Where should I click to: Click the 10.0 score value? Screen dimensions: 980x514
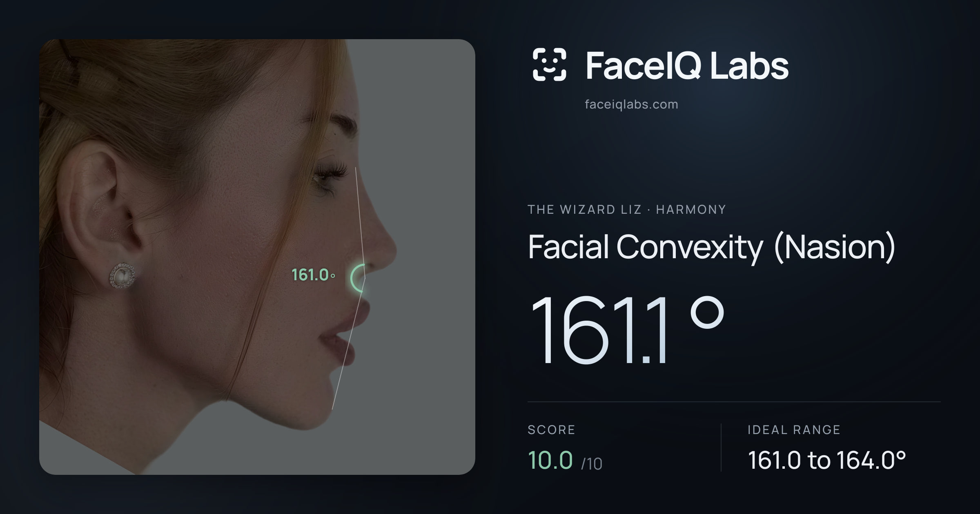[550, 460]
